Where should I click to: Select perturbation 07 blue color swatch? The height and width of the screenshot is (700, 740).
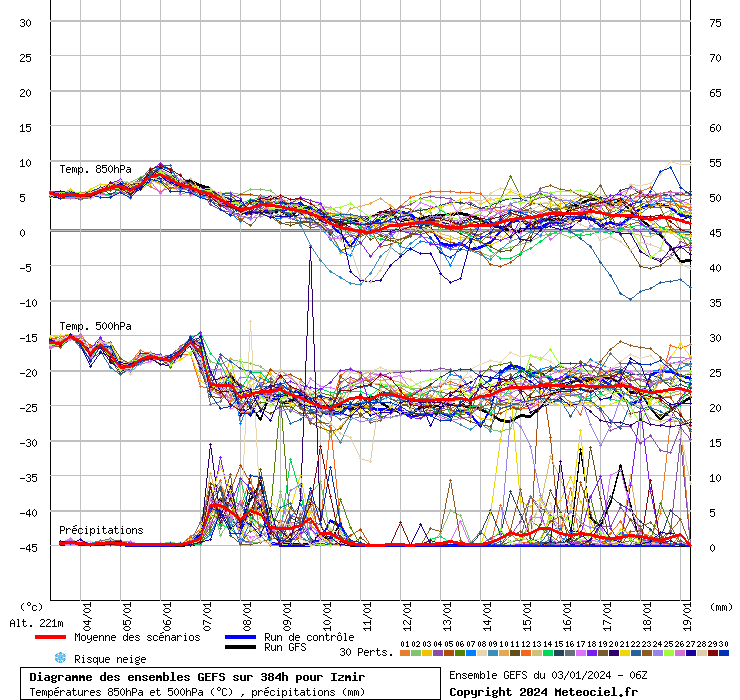point(471,653)
